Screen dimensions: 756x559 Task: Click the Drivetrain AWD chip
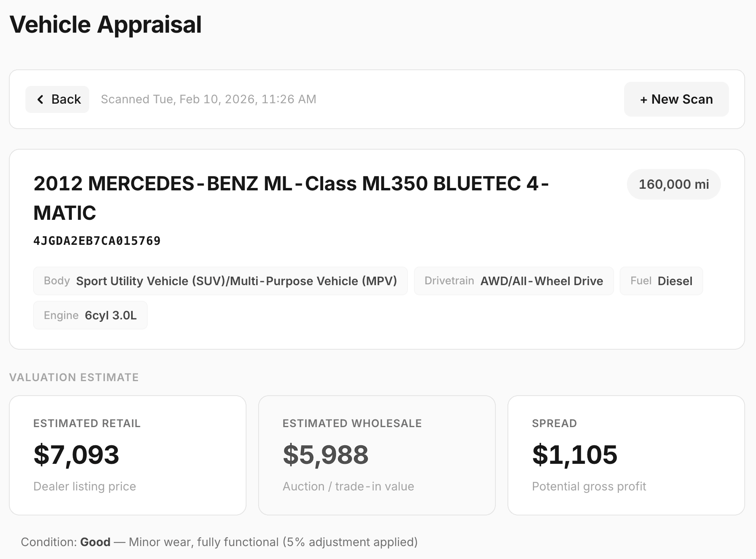pos(514,281)
